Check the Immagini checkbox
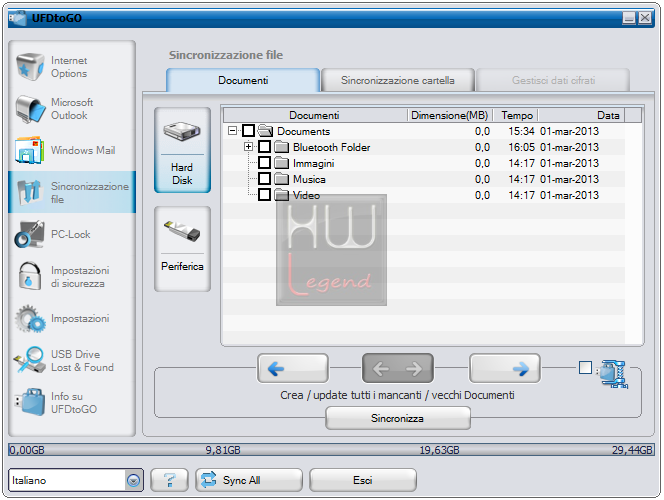This screenshot has height=500, width=664. click(264, 163)
